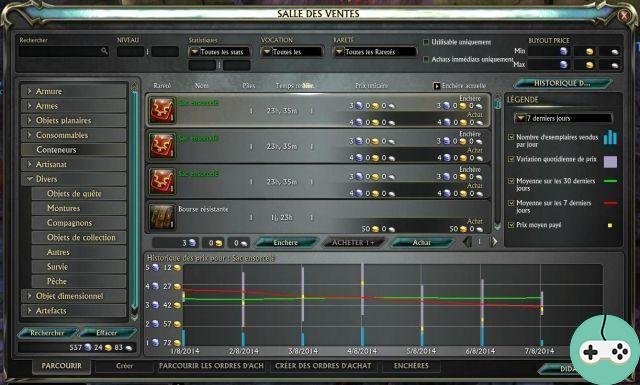Switch to the Enchères tab
Image resolution: width=640 pixels, height=385 pixels.
tap(411, 366)
